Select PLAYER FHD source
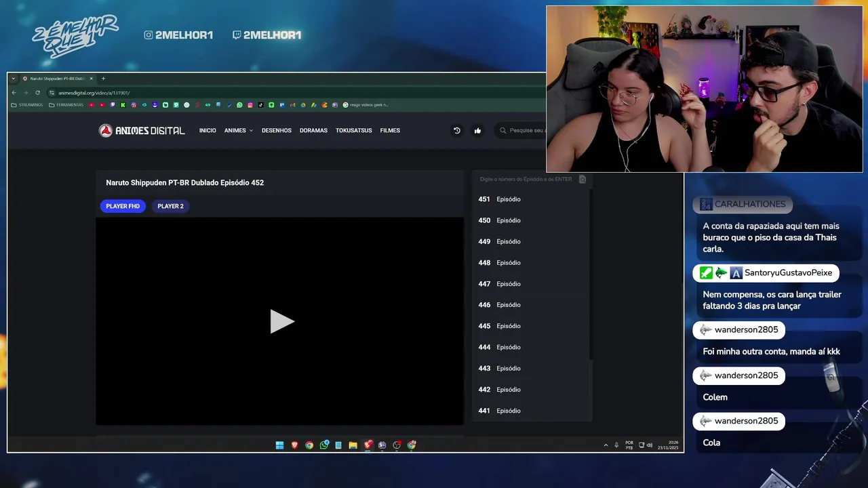Screen dimensions: 868x488 pyautogui.click(x=123, y=206)
